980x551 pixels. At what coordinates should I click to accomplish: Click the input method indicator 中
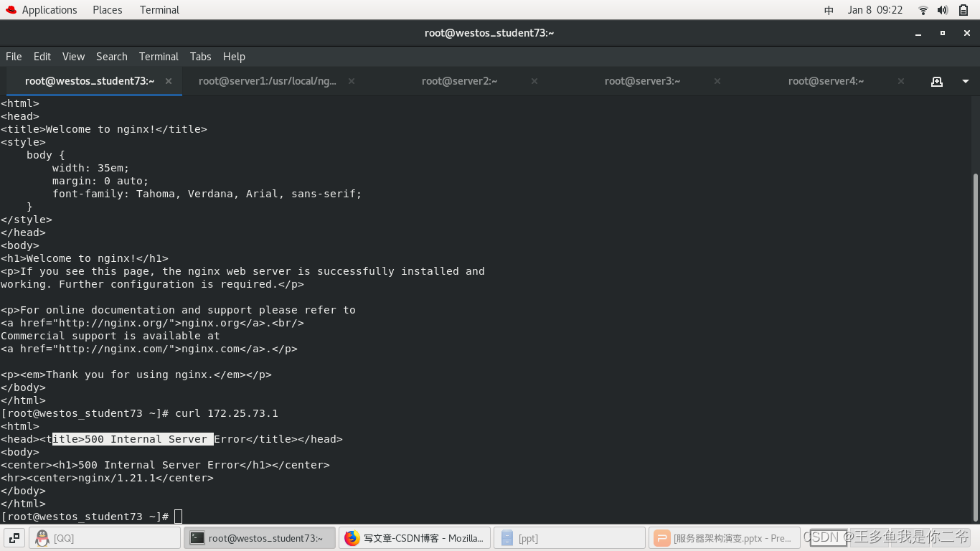(829, 10)
